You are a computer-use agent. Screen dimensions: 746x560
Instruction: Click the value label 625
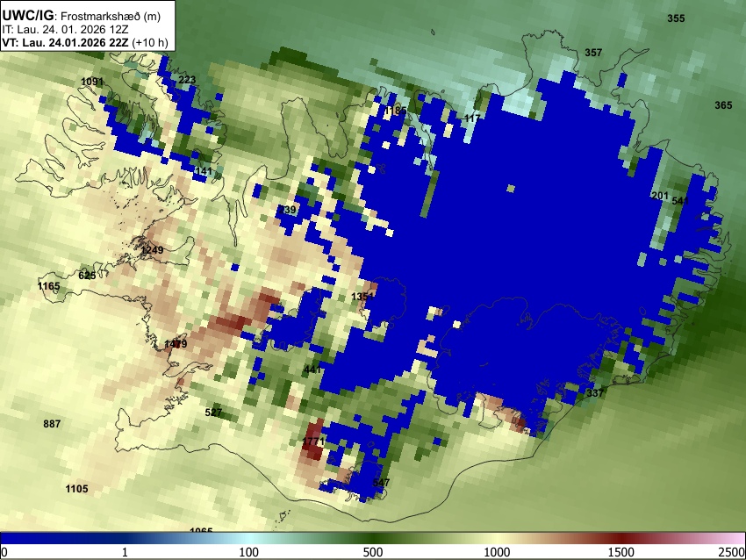(x=87, y=276)
